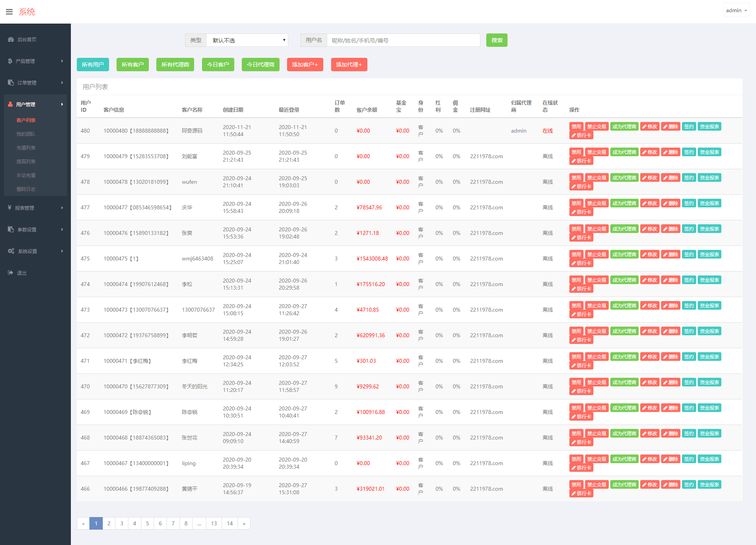Click the 订单管理 sidebar icon
The height and width of the screenshot is (545, 756).
(x=11, y=83)
